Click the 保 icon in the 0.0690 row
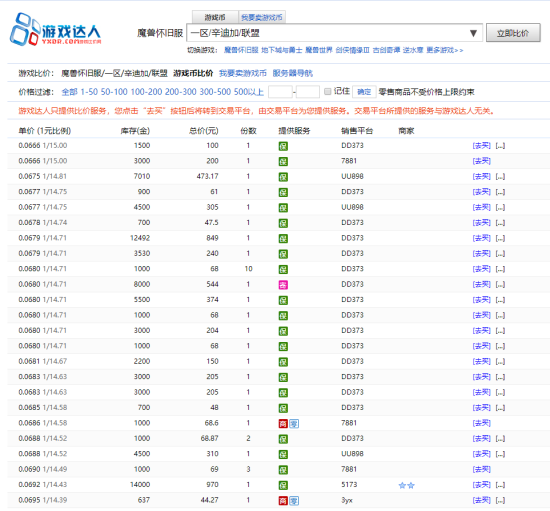 click(x=283, y=470)
